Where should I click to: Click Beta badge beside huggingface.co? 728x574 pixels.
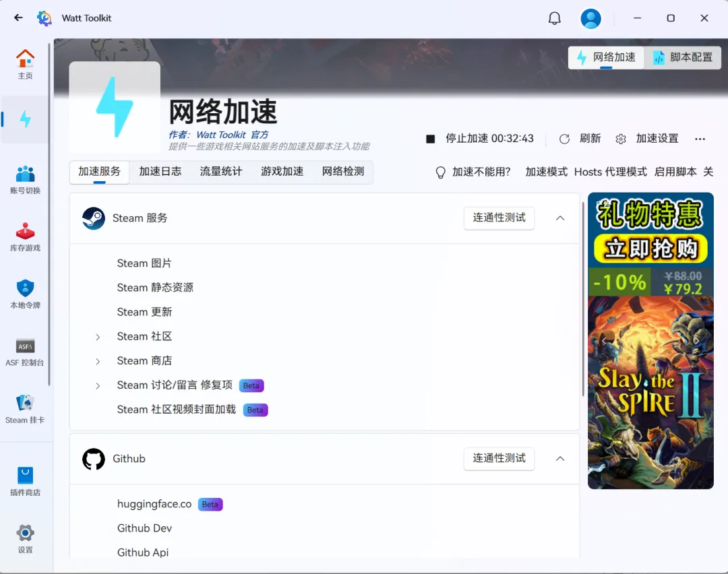210,505
